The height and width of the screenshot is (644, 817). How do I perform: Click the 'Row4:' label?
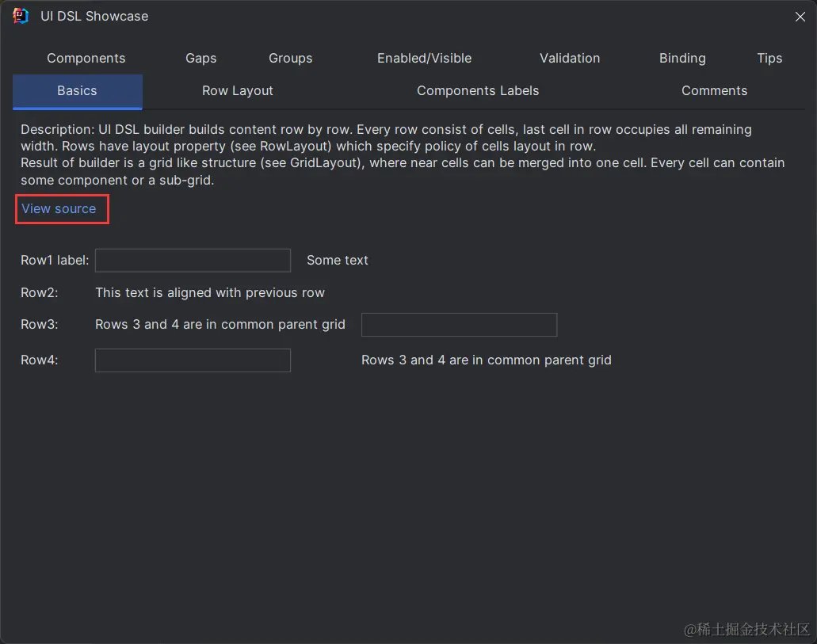point(39,360)
